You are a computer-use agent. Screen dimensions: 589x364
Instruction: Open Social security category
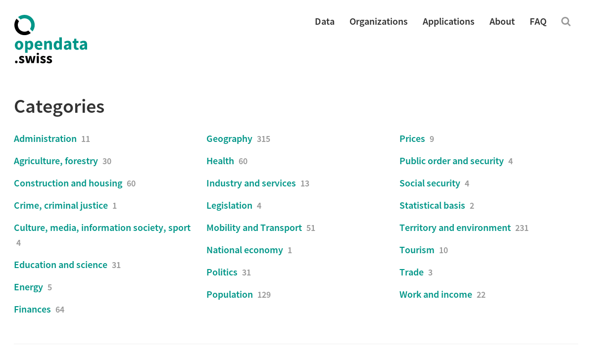(430, 183)
